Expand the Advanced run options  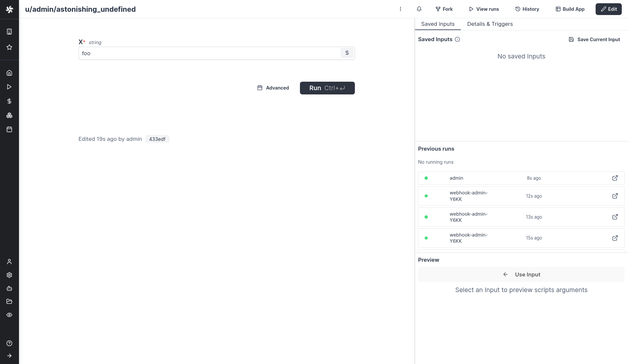[x=273, y=88]
